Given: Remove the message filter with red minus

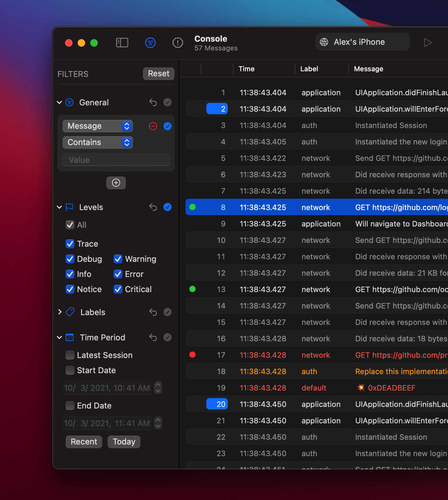Looking at the screenshot, I should click(x=153, y=126).
